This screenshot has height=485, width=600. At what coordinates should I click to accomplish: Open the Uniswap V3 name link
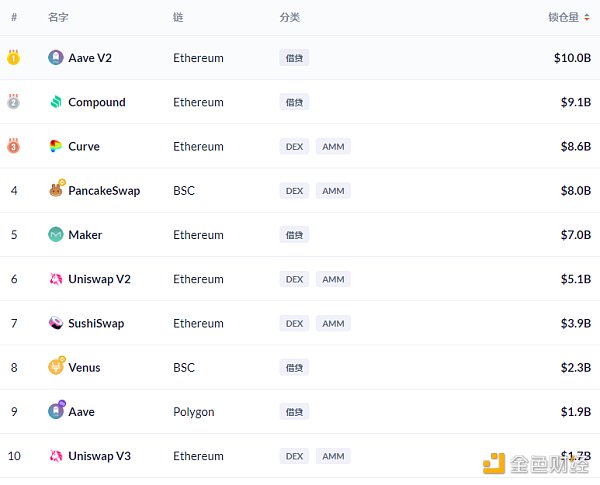pyautogui.click(x=99, y=456)
